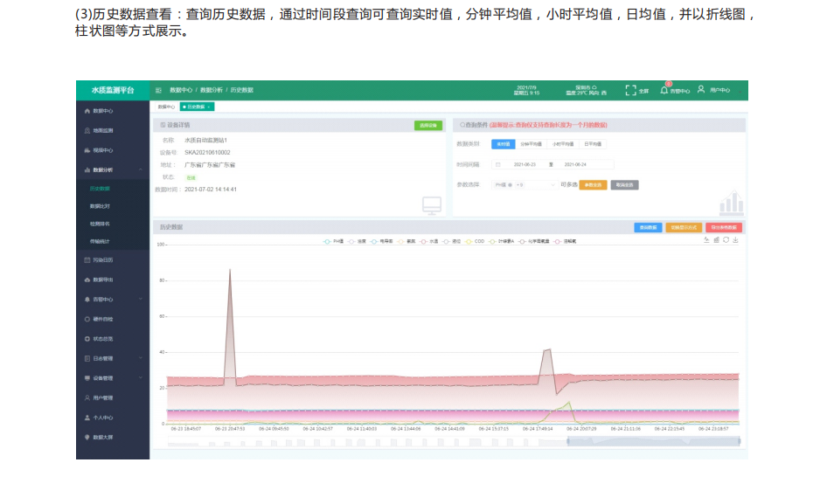827x504 pixels.
Task: Open 状态总览 icon in sidebar
Action: [x=87, y=339]
